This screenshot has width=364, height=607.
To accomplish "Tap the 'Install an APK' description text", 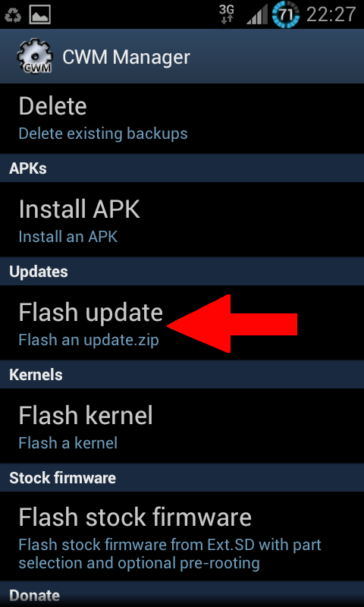I will tap(68, 237).
